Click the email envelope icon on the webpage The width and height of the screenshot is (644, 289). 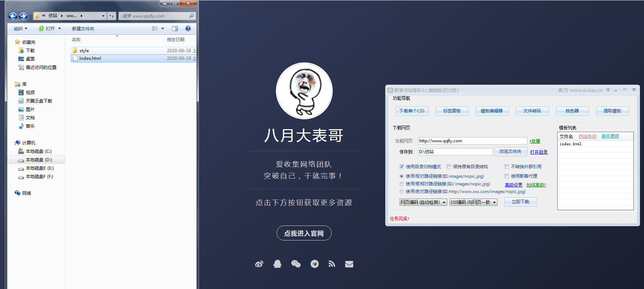pos(349,264)
